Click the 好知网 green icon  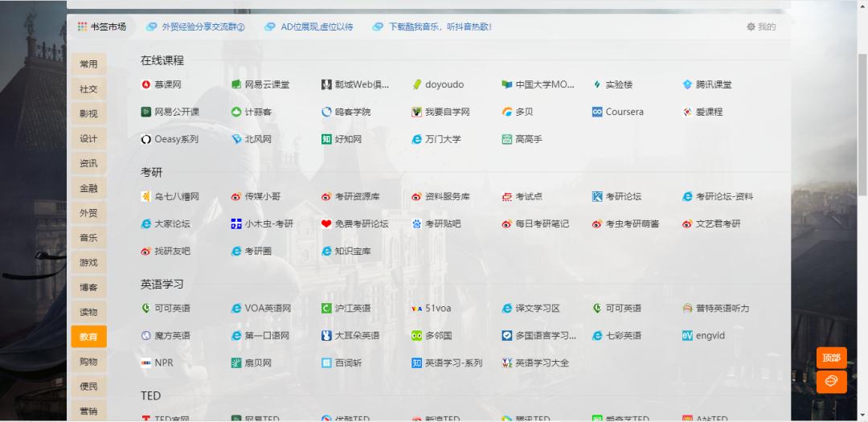coord(326,140)
